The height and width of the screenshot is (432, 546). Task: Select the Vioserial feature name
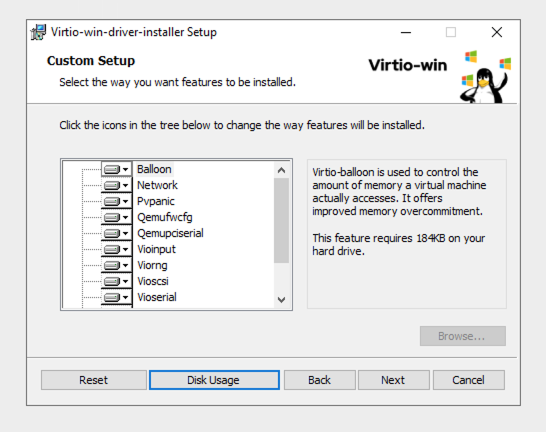157,297
